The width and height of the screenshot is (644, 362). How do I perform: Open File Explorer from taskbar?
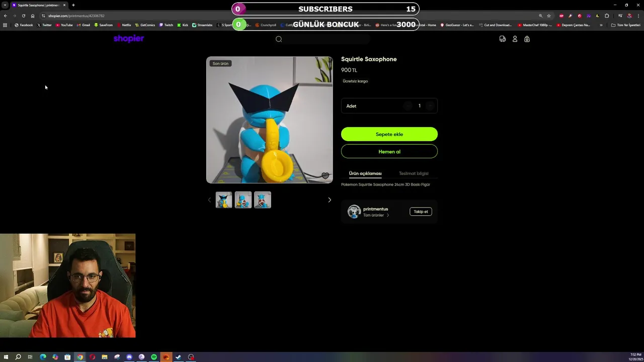click(x=105, y=357)
